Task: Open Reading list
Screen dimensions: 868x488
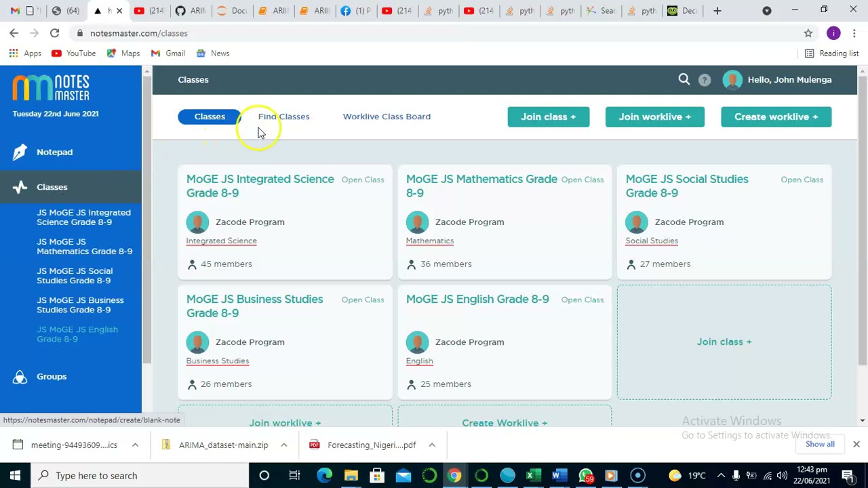Action: (x=831, y=53)
